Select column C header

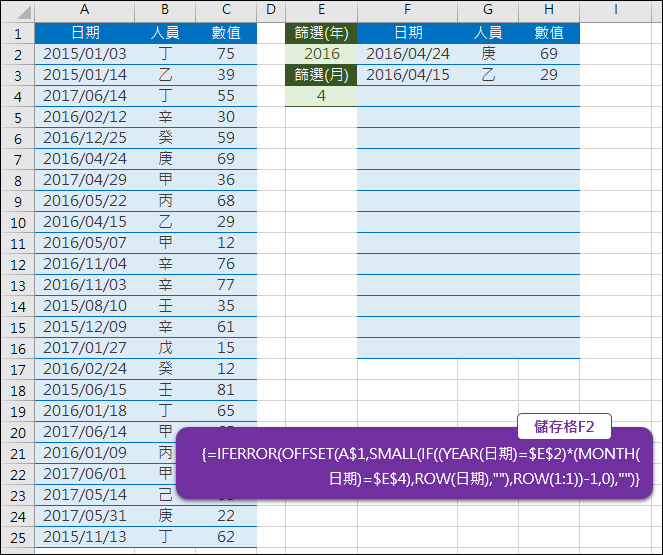(226, 11)
